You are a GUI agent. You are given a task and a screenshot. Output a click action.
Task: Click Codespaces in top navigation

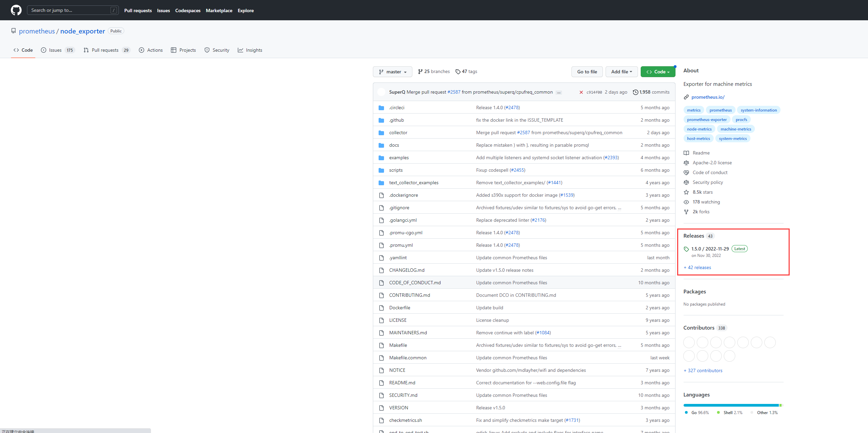click(188, 10)
